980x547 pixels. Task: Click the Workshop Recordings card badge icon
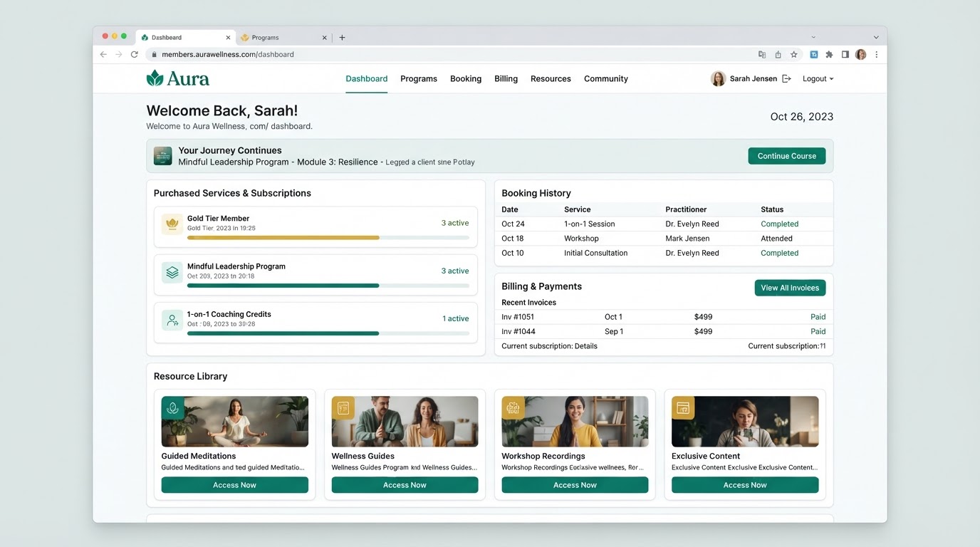513,408
